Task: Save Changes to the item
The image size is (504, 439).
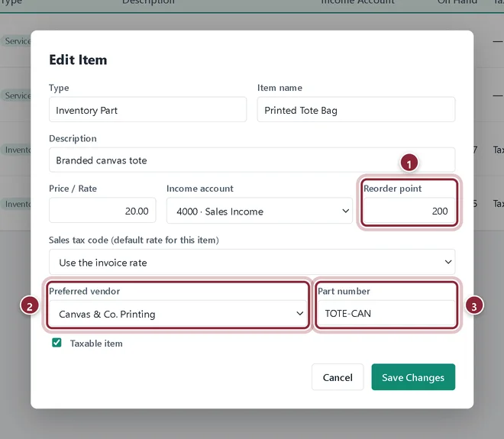Action: coord(413,377)
